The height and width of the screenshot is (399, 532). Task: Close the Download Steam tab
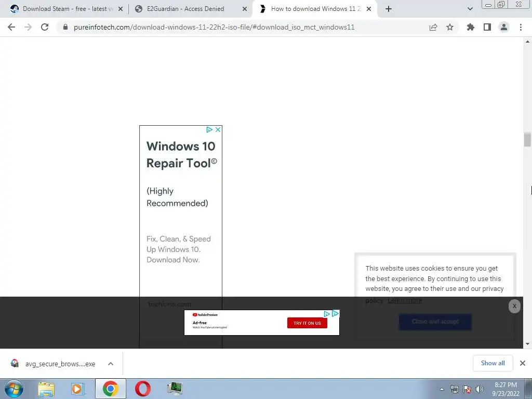click(x=121, y=9)
